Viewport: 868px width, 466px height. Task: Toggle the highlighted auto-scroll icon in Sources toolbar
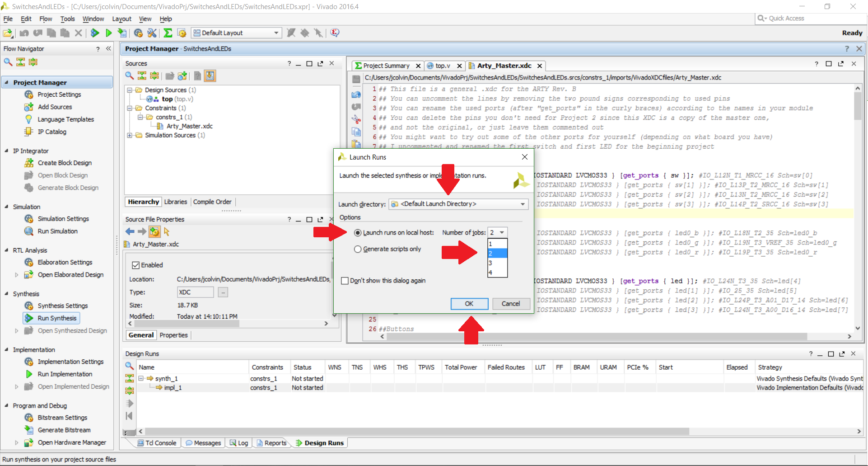(x=210, y=76)
